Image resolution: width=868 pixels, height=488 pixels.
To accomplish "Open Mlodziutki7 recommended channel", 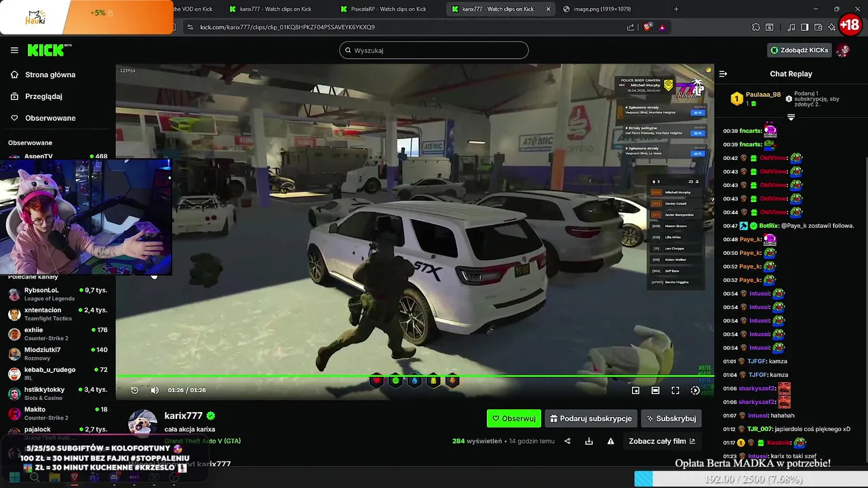I will (x=58, y=354).
